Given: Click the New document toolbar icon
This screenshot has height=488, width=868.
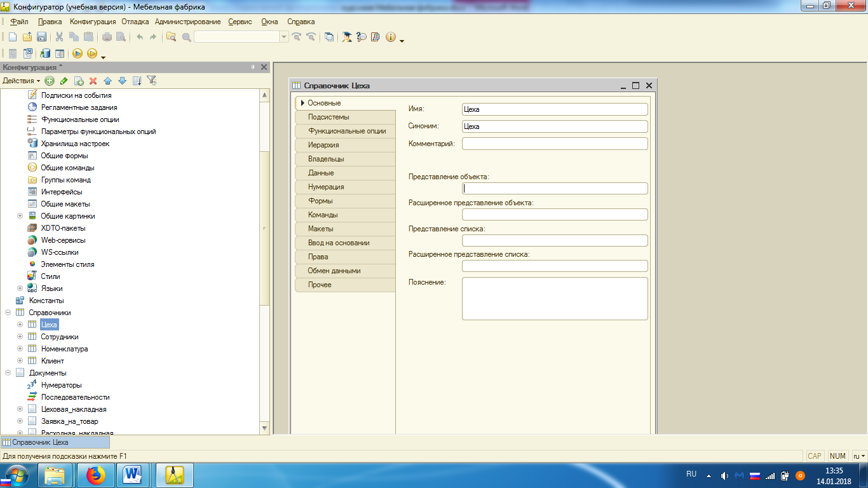Looking at the screenshot, I should pos(12,37).
